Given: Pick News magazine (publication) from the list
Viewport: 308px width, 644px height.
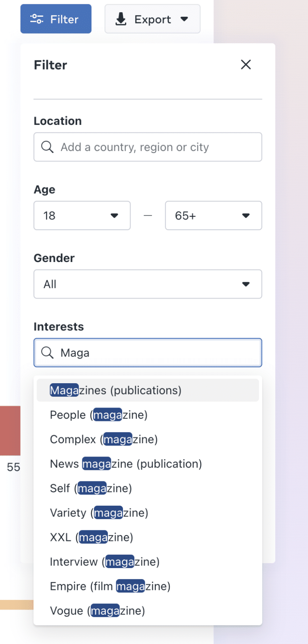Looking at the screenshot, I should pyautogui.click(x=126, y=464).
